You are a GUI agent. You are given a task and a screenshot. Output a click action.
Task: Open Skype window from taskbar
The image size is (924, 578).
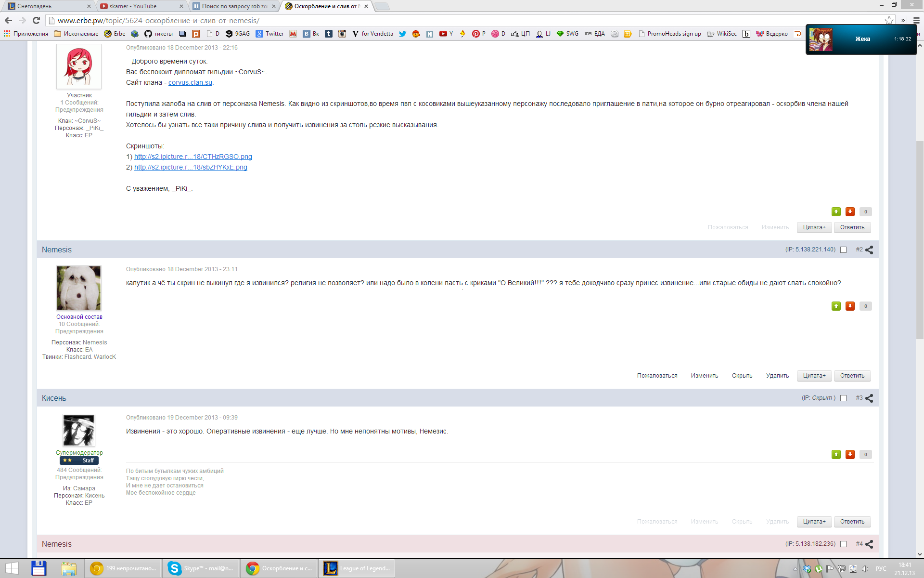[x=201, y=568]
